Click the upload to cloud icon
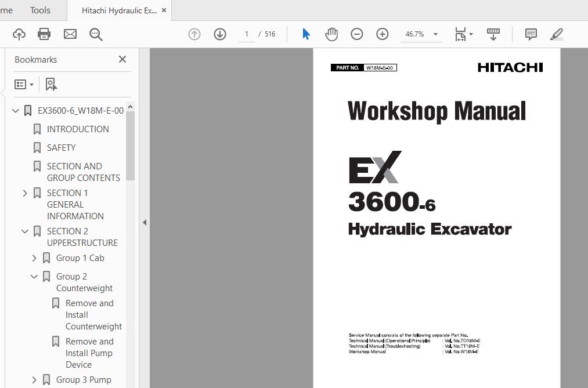 click(x=19, y=34)
